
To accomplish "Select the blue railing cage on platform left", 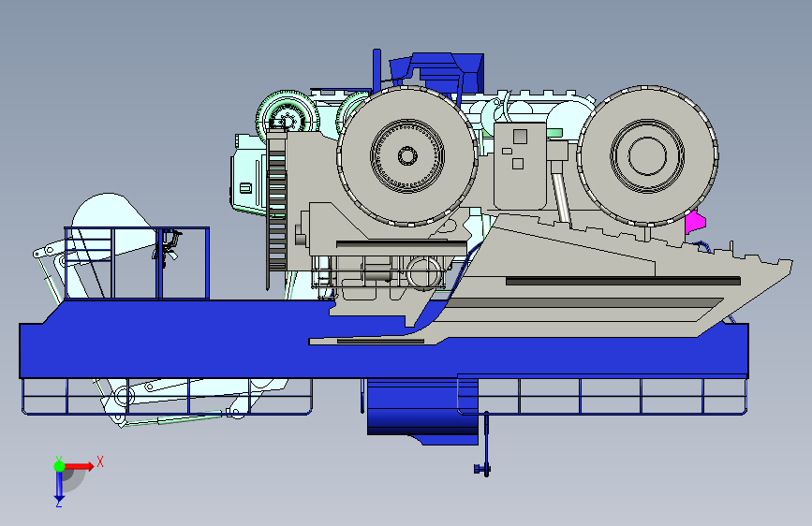I will [137, 263].
